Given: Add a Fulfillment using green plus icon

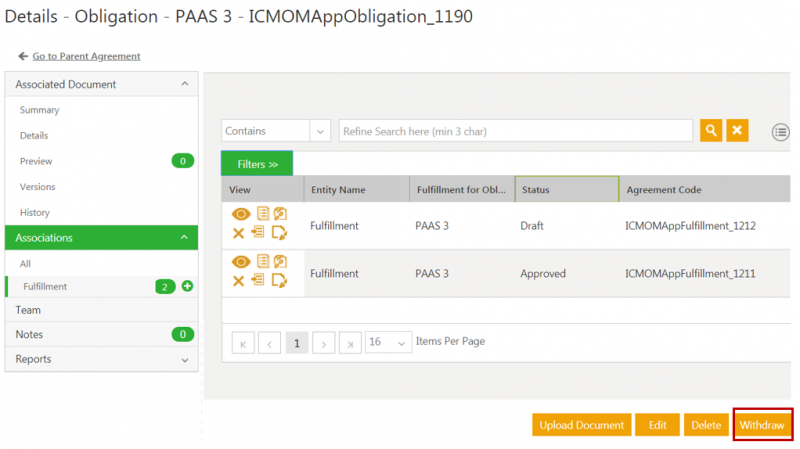Looking at the screenshot, I should click(187, 287).
